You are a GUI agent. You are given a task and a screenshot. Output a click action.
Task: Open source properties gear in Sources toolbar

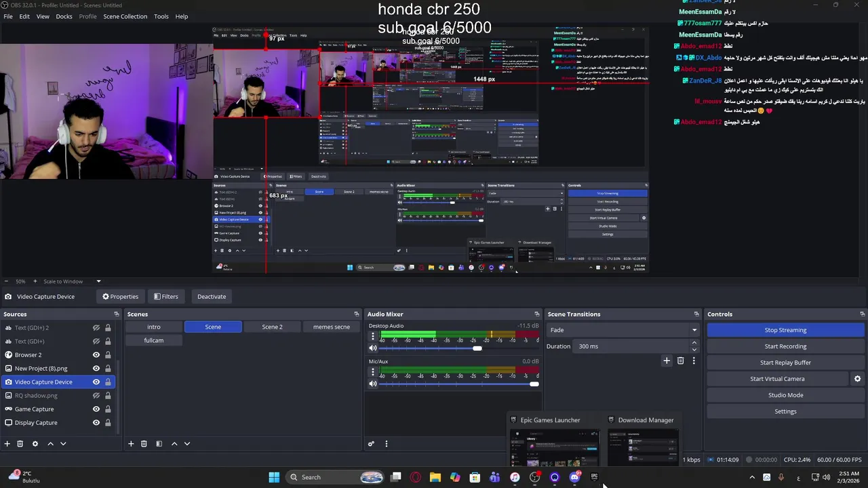[x=35, y=444]
